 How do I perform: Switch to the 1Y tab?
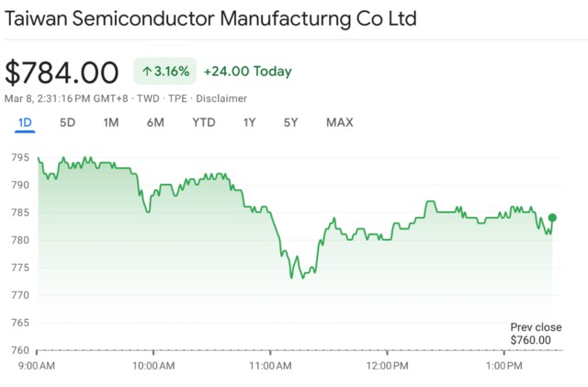tap(249, 122)
